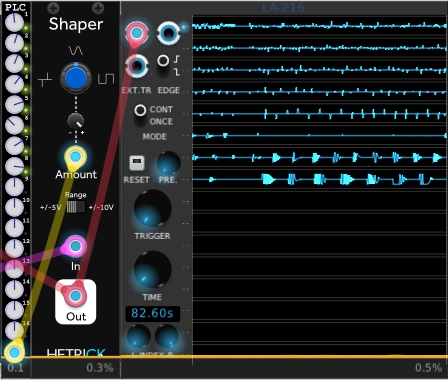Screen dimensions: 448x380
Task: Click the EXT.TR input jack
Action: [137, 66]
